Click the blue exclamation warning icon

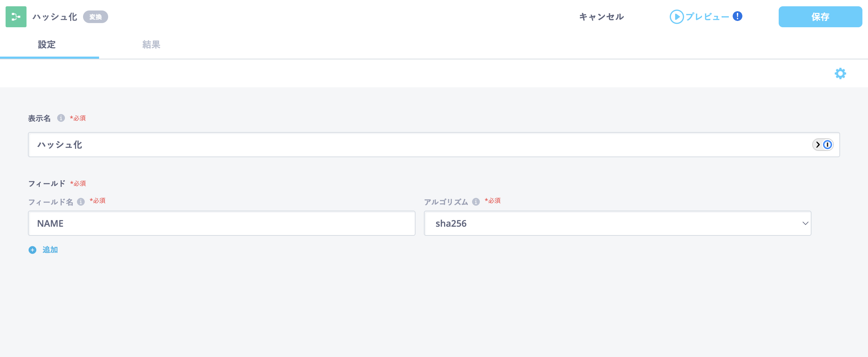[x=737, y=16]
